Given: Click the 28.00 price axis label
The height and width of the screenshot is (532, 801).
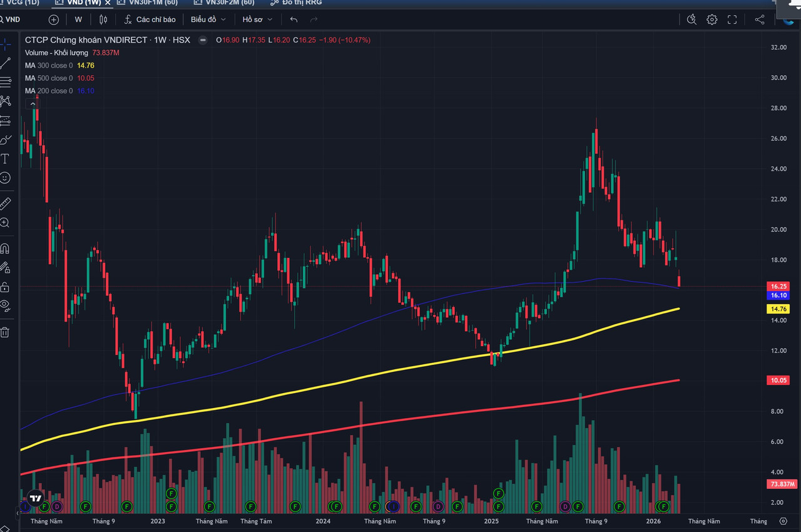Looking at the screenshot, I should 778,108.
